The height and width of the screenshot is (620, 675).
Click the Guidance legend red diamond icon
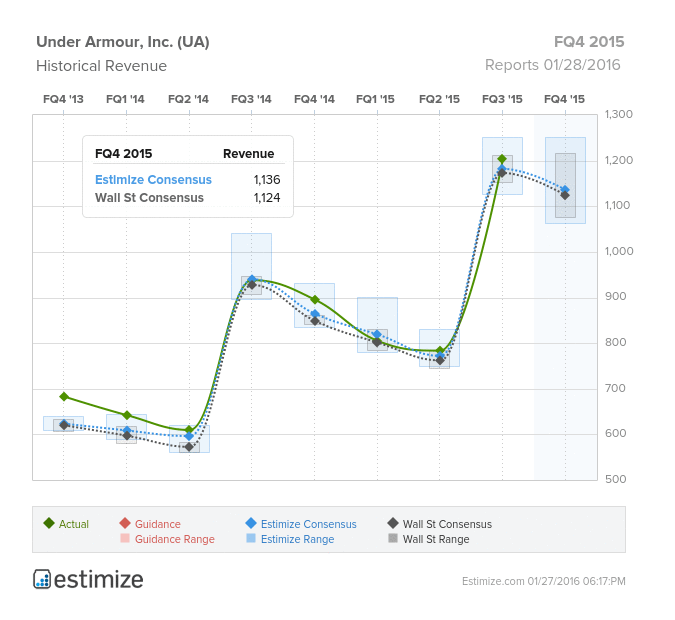[x=125, y=523]
